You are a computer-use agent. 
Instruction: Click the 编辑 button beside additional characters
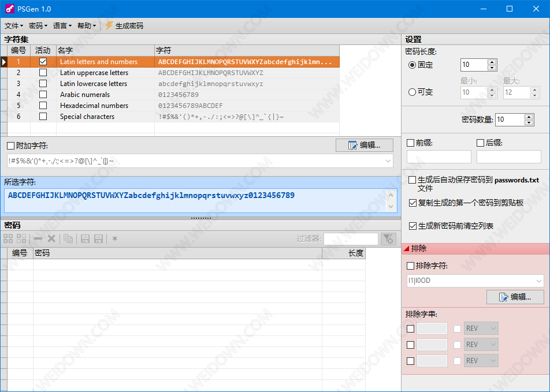[364, 145]
